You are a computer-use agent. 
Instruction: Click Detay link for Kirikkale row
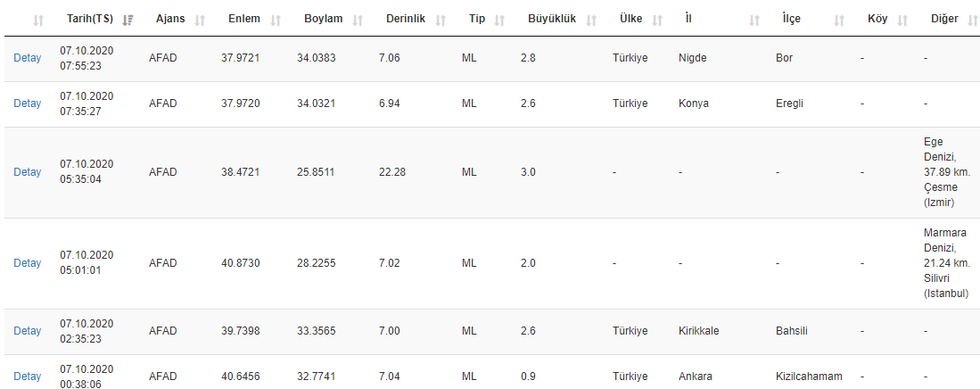27,331
